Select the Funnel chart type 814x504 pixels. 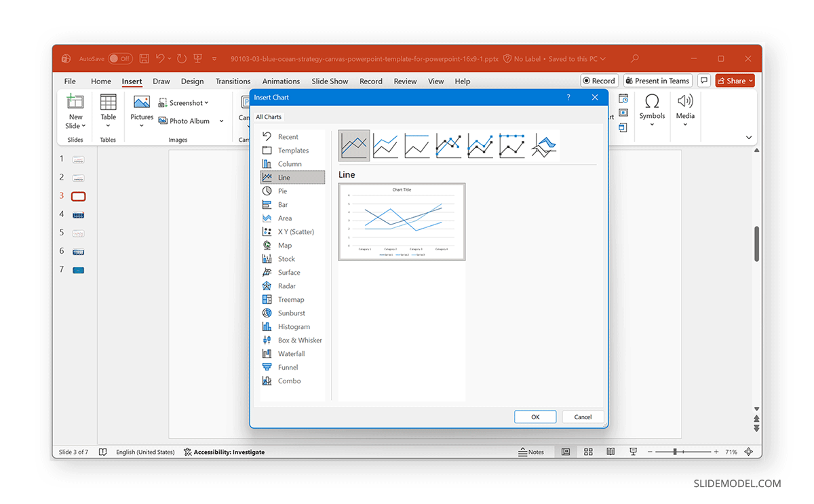point(286,367)
